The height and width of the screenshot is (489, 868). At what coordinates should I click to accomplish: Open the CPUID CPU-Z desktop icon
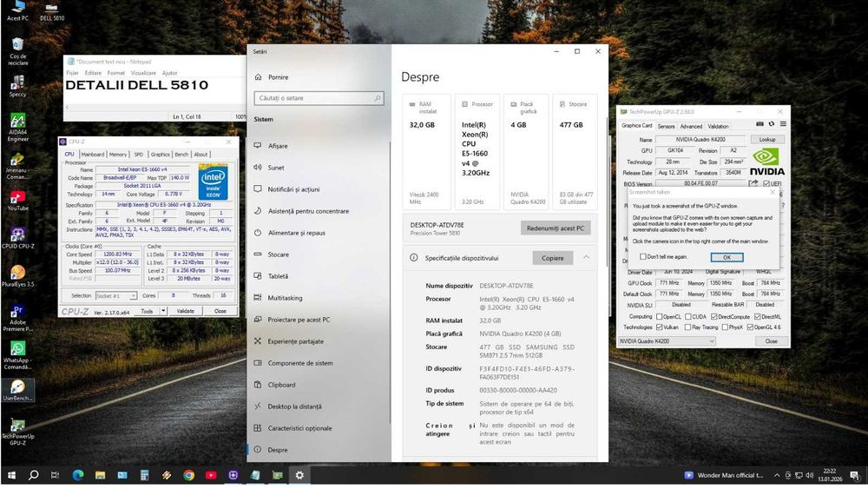pyautogui.click(x=17, y=238)
